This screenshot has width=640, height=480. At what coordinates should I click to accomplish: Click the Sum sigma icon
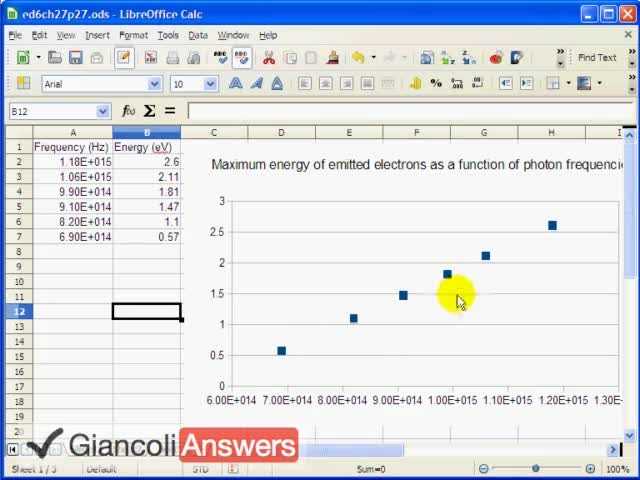[149, 111]
